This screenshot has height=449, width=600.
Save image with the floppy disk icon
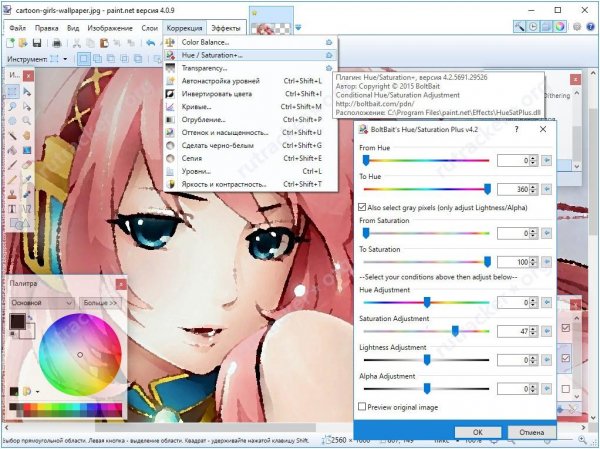point(37,43)
